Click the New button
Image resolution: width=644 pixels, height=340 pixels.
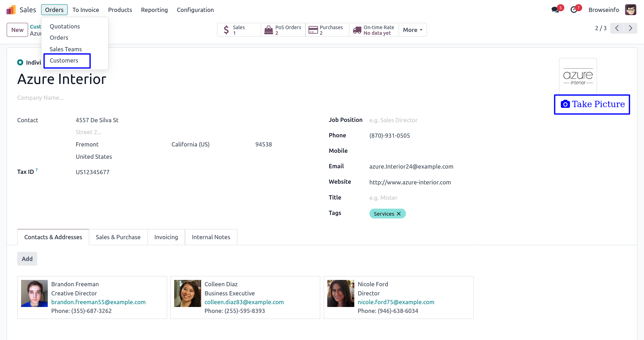[x=17, y=30]
